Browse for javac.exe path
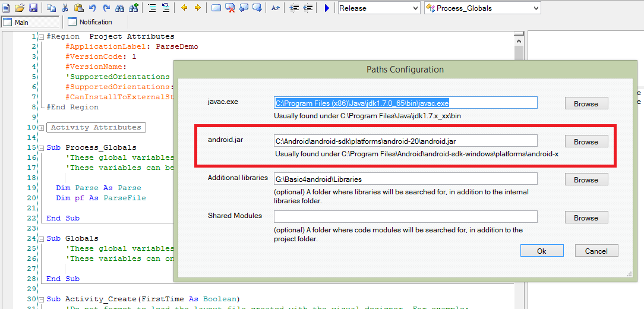 click(x=586, y=103)
